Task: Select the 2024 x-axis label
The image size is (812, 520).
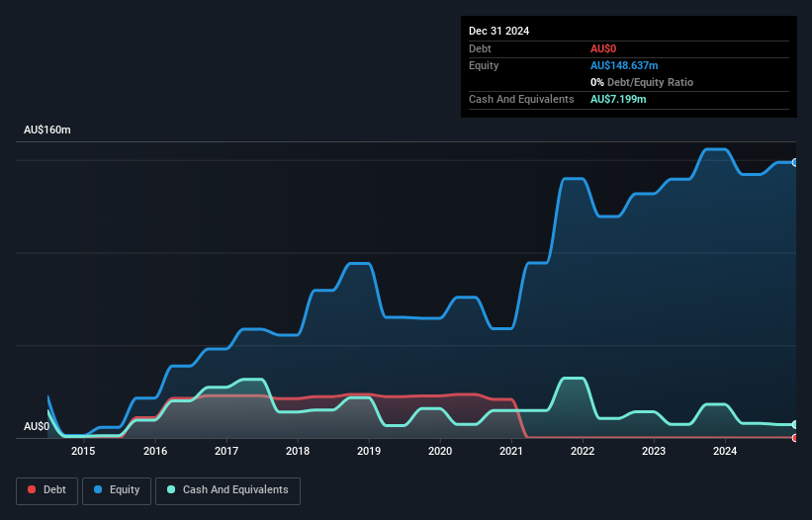Action: click(x=725, y=451)
